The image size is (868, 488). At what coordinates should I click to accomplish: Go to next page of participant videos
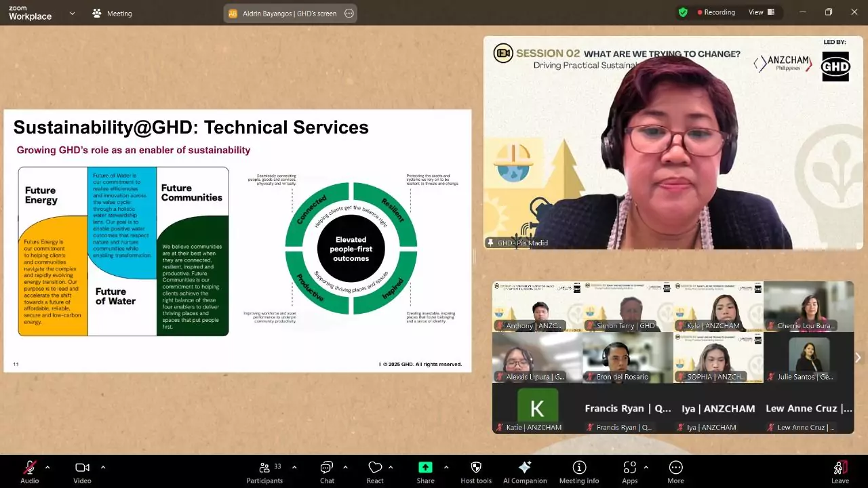[x=858, y=357]
